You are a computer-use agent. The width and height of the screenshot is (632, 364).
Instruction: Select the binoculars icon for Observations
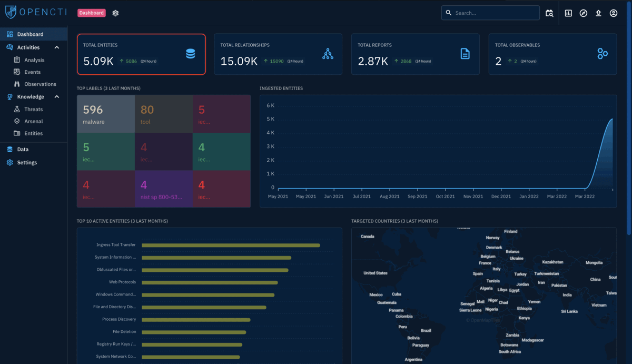(17, 84)
